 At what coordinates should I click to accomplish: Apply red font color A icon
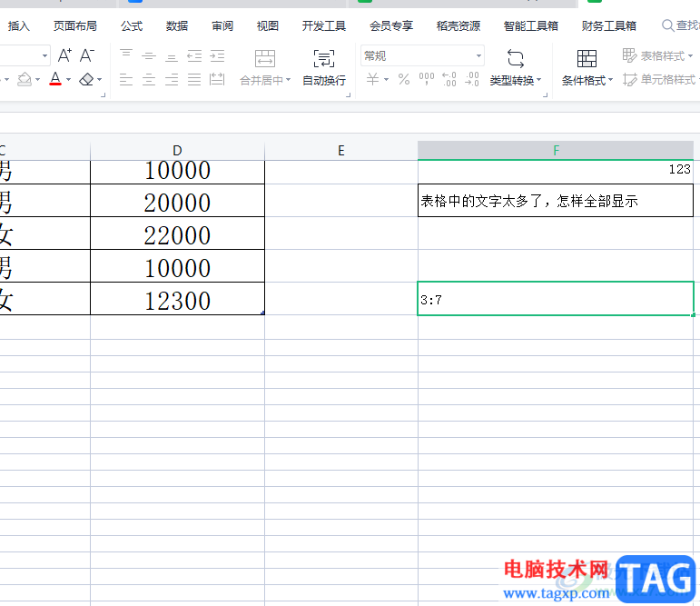[x=55, y=79]
